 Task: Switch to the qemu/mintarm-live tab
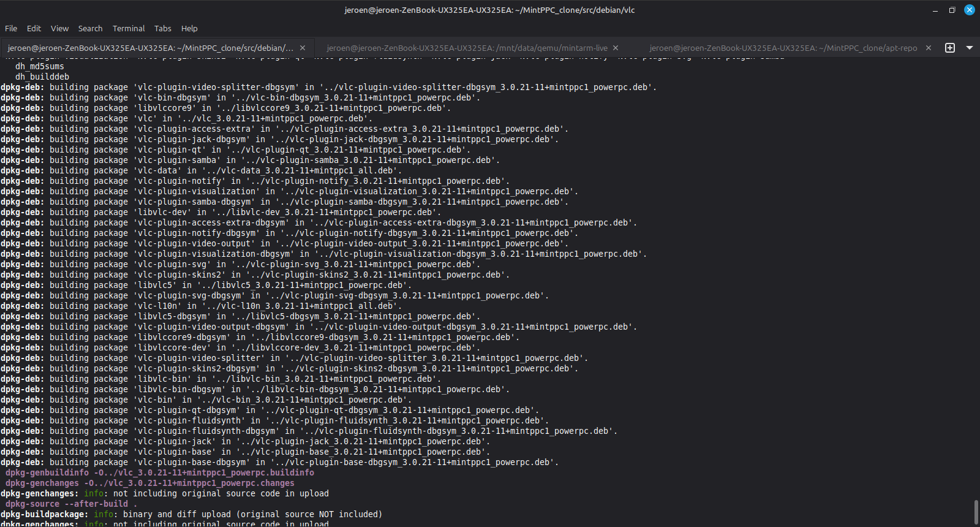[467, 48]
